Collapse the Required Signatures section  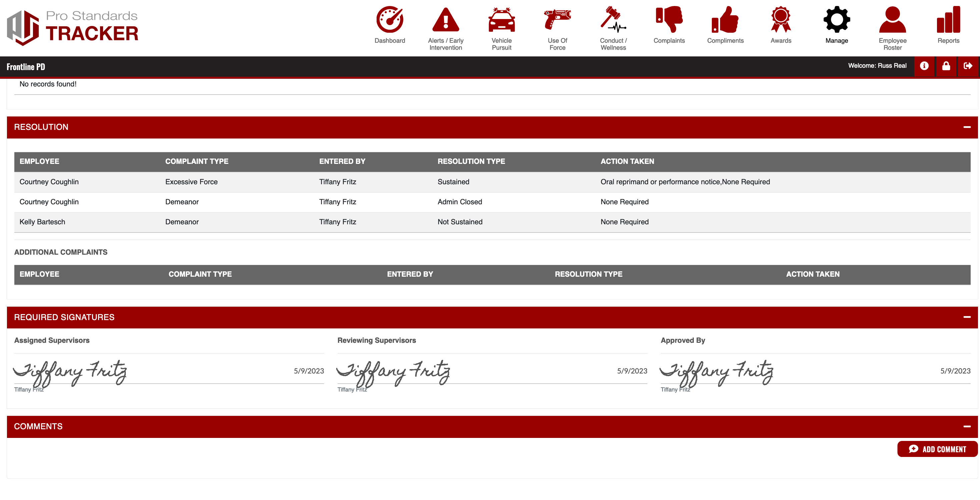tap(967, 317)
